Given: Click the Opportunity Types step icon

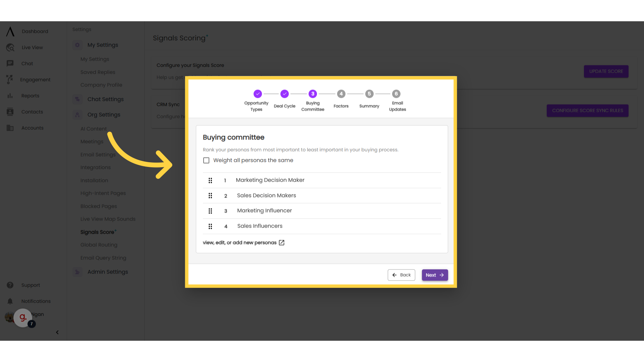Looking at the screenshot, I should point(257,94).
